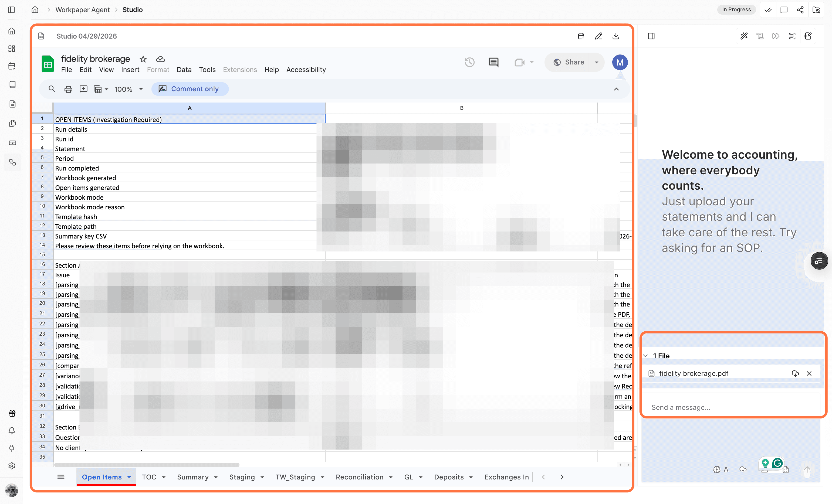This screenshot has height=504, width=832.
Task: Open the Tools menu
Action: 207,70
